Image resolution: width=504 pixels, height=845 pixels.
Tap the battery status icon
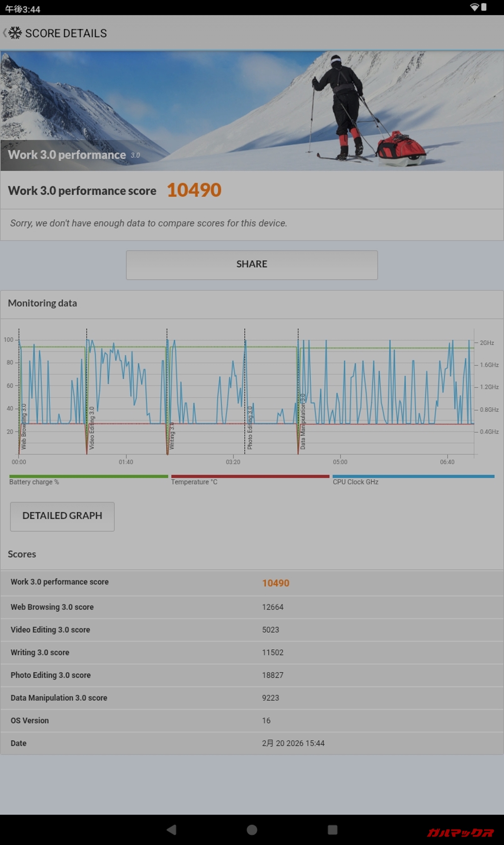tap(484, 7)
